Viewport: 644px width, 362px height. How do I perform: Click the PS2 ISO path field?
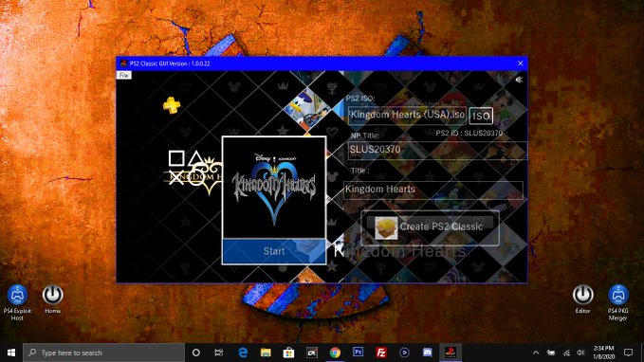pyautogui.click(x=407, y=115)
